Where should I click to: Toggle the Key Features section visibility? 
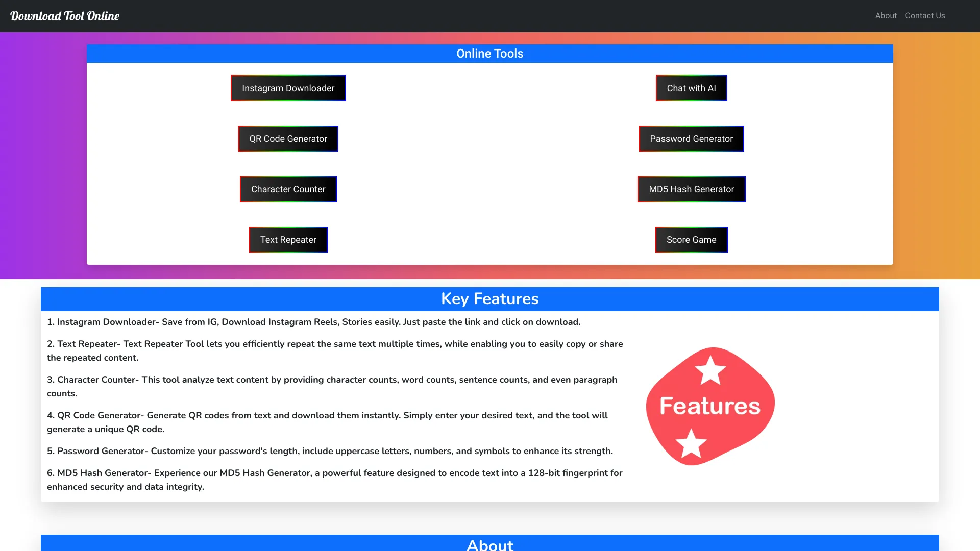(x=488, y=298)
